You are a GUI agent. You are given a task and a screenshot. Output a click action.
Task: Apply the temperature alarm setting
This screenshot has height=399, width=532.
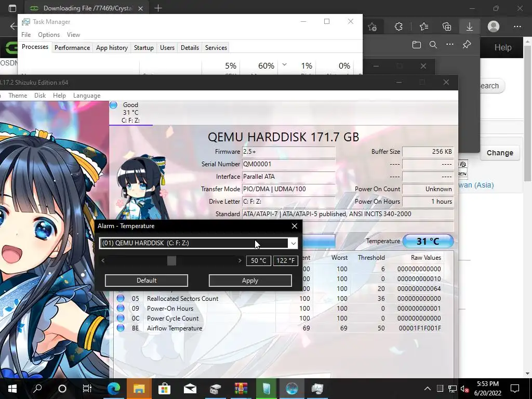click(x=250, y=280)
